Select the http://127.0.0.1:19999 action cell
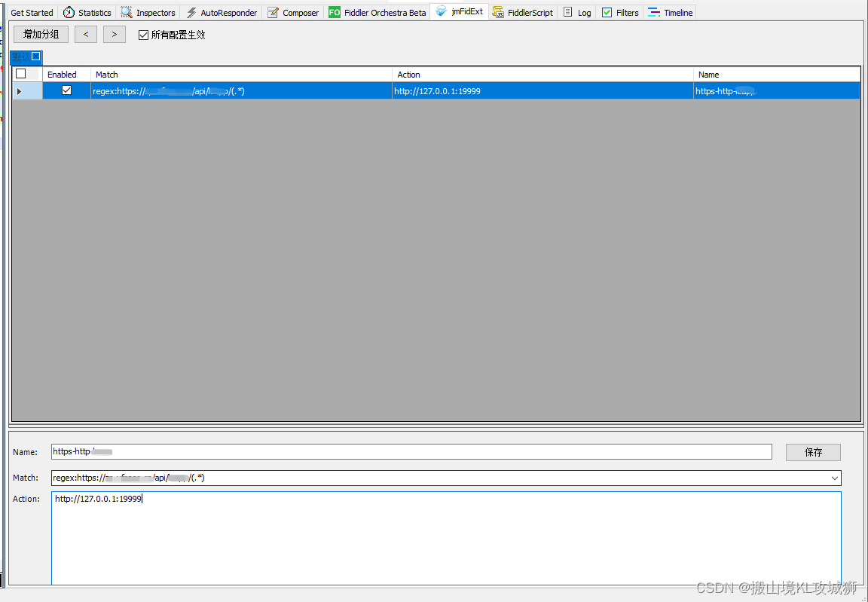This screenshot has width=868, height=602. pos(542,90)
